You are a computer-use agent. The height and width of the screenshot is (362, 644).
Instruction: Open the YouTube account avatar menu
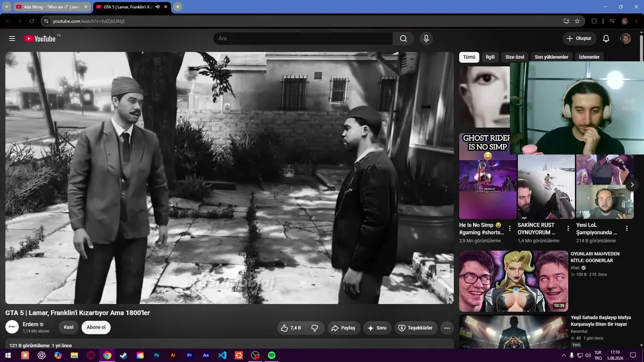tap(625, 39)
